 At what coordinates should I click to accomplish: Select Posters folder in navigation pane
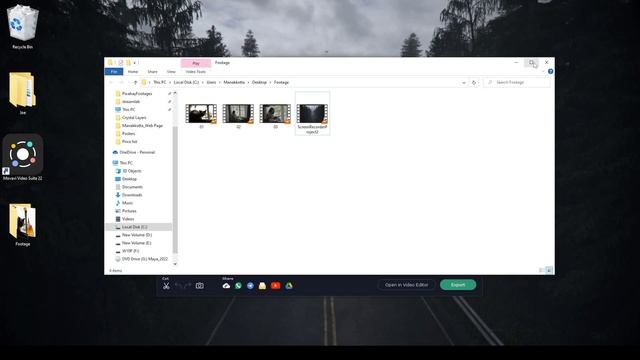click(128, 133)
